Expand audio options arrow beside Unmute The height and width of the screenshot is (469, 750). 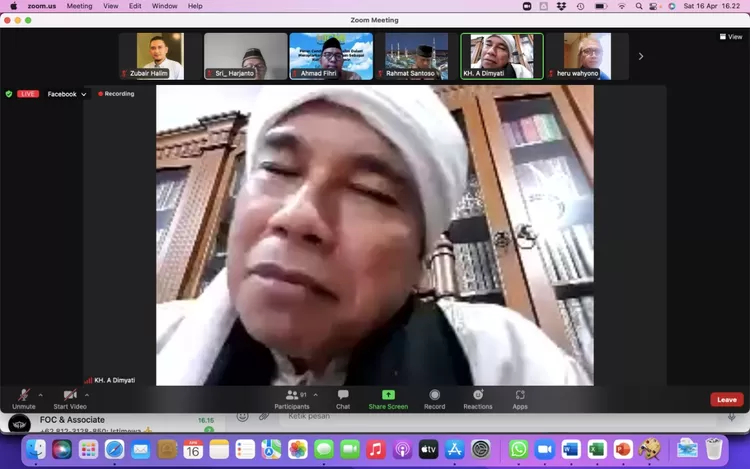[x=40, y=395]
